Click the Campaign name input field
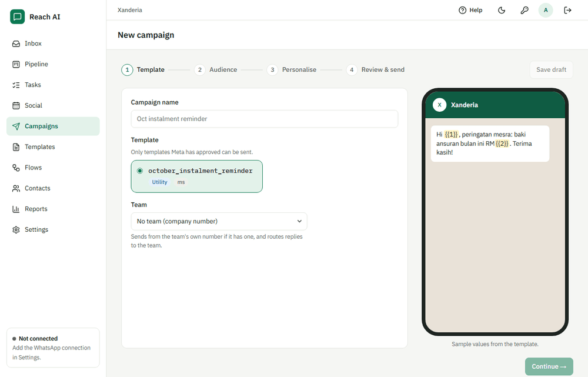The width and height of the screenshot is (588, 377). coord(265,119)
